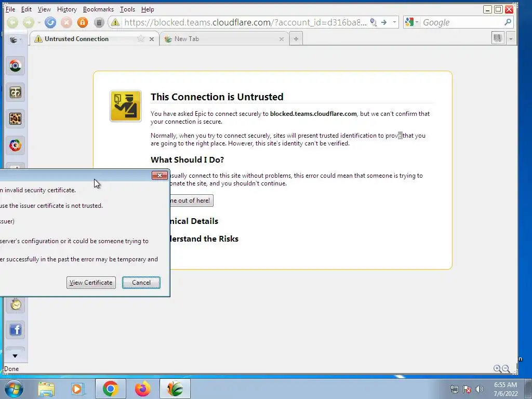Click the orange padlock privacy icon
This screenshot has width=532, height=399.
pos(83,23)
